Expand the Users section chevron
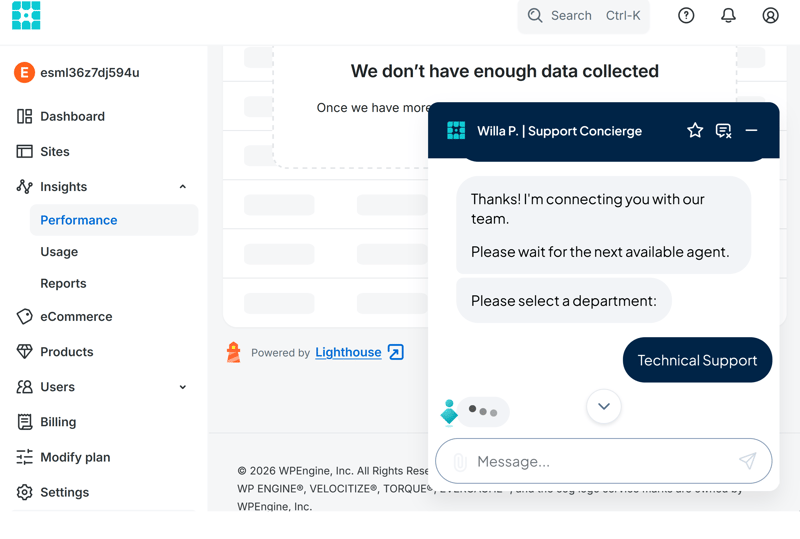The width and height of the screenshot is (800, 539). [183, 387]
